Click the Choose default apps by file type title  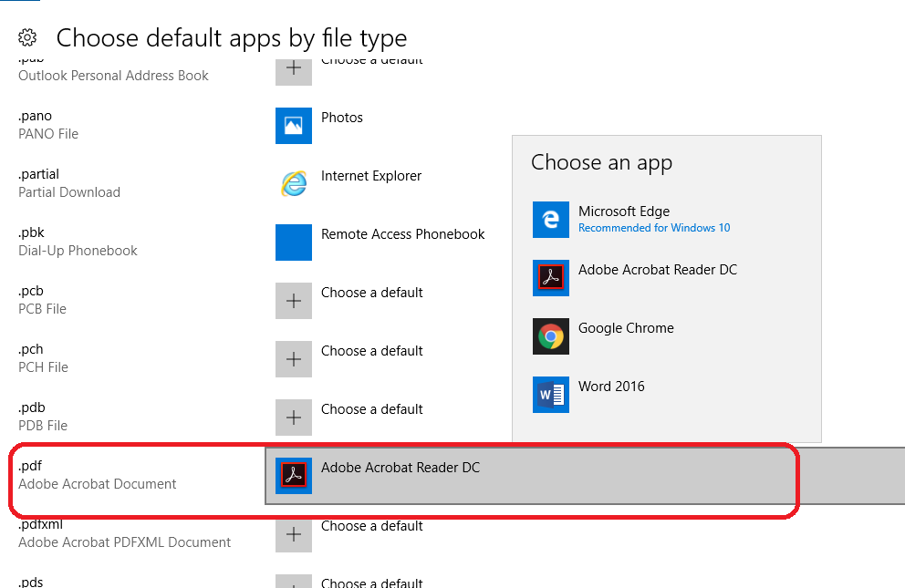coord(232,38)
